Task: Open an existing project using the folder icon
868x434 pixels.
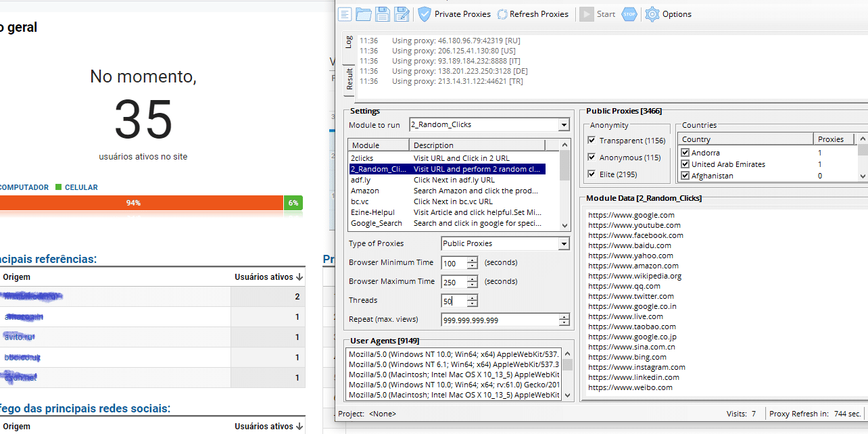Action: pyautogui.click(x=363, y=14)
